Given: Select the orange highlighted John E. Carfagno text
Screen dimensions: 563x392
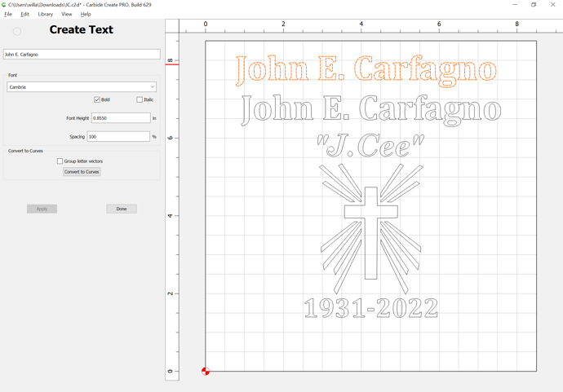Looking at the screenshot, I should click(366, 70).
